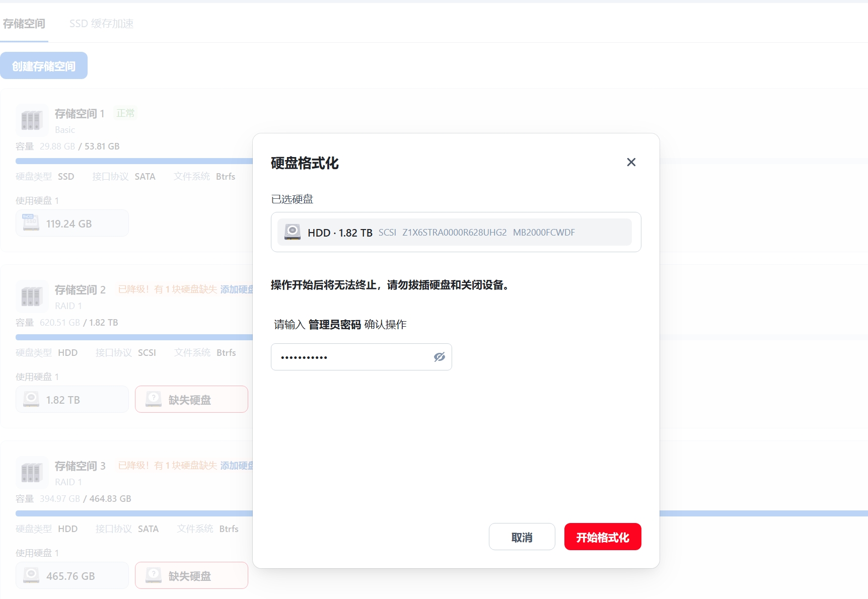868x599 pixels.
Task: Click 添加硬盘 link for 存储空间 3
Action: (237, 466)
